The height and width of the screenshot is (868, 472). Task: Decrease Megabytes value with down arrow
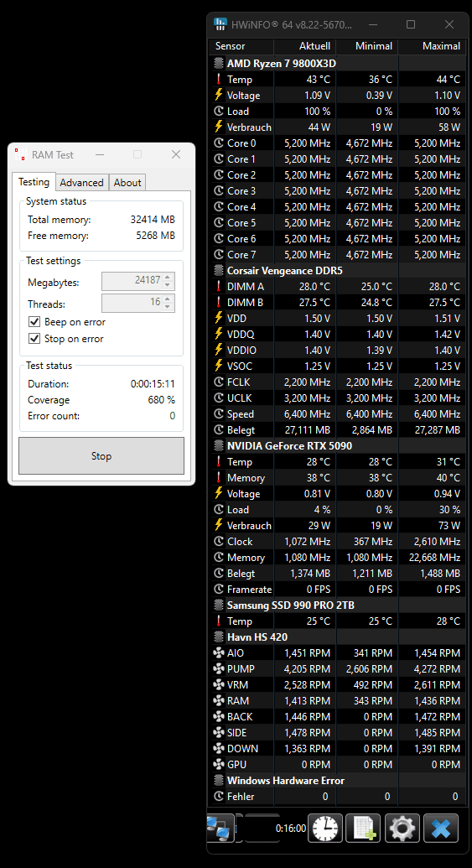pos(168,284)
